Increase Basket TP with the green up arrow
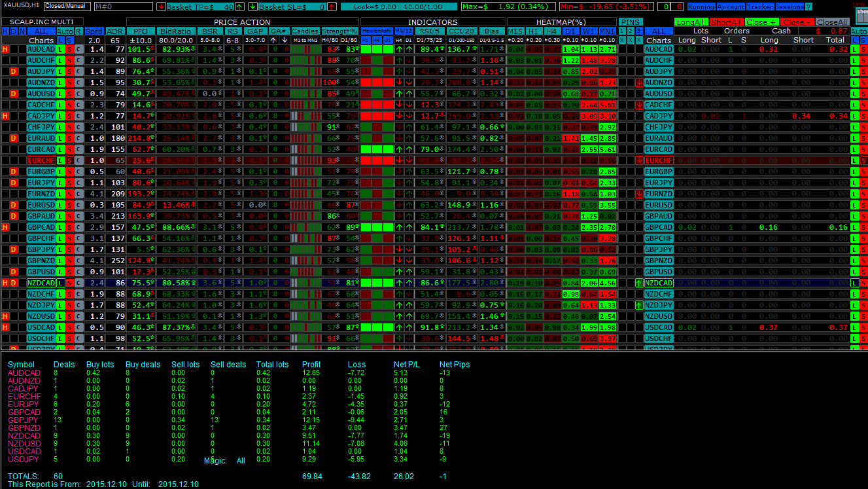Image resolution: width=868 pixels, height=489 pixels. click(x=239, y=7)
